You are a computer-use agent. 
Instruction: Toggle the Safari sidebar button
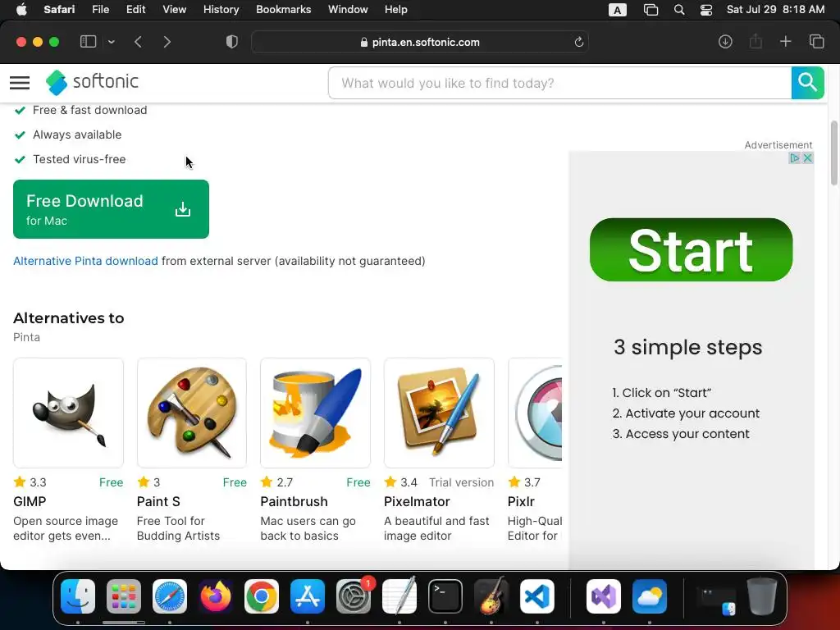tap(88, 42)
